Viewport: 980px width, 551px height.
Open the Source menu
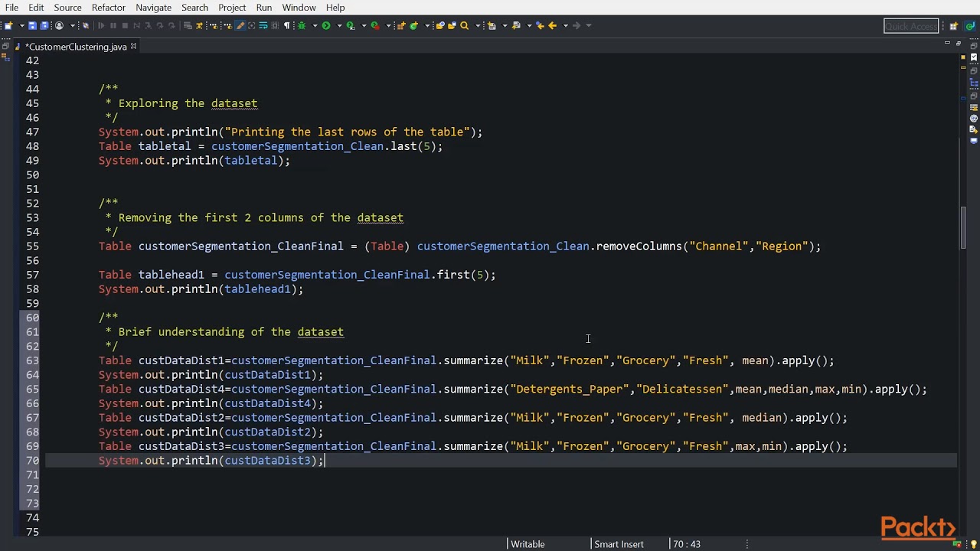click(x=67, y=8)
